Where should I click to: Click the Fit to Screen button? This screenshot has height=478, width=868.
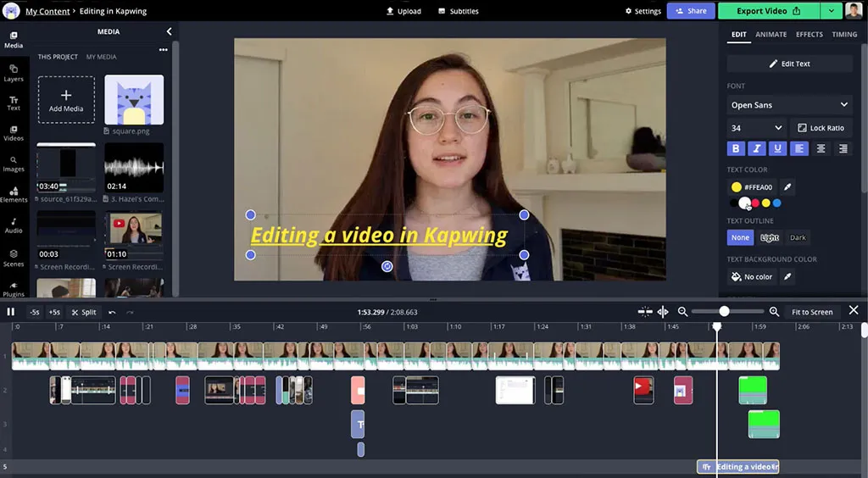(x=812, y=312)
